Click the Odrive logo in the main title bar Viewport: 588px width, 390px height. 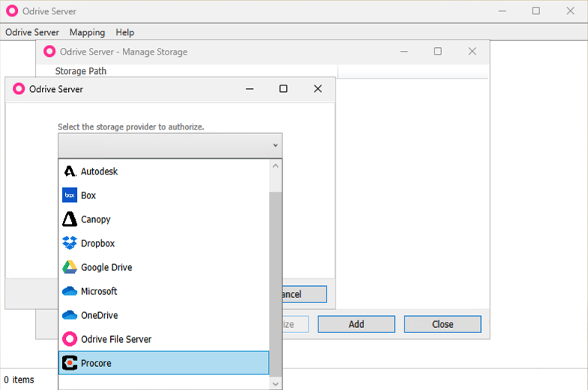pyautogui.click(x=12, y=11)
